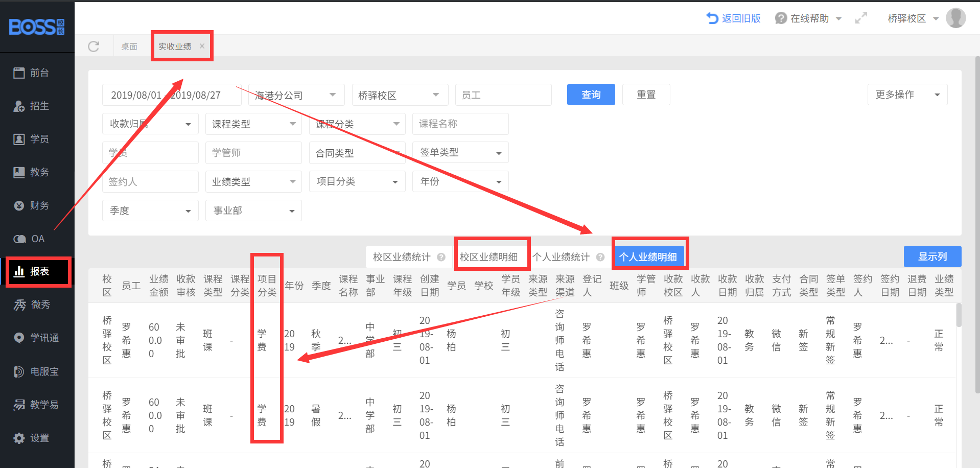Open the 在线帮助 dropdown
The image size is (980, 468).
808,18
